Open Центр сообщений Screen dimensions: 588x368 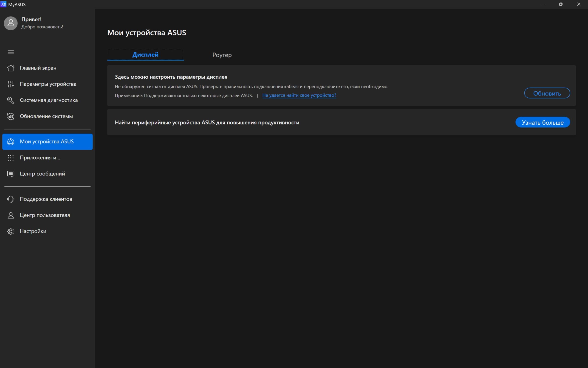(47, 174)
